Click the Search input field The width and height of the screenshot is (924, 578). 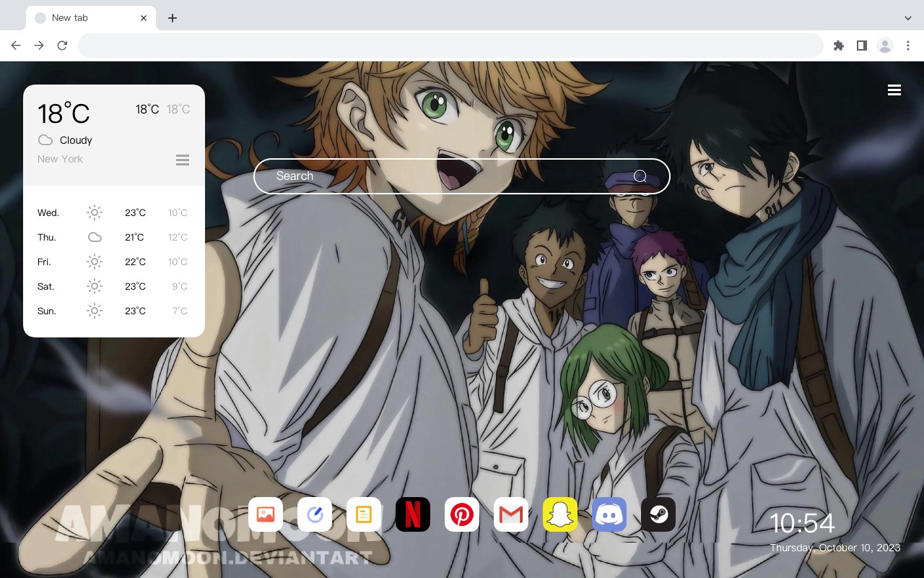click(x=462, y=176)
